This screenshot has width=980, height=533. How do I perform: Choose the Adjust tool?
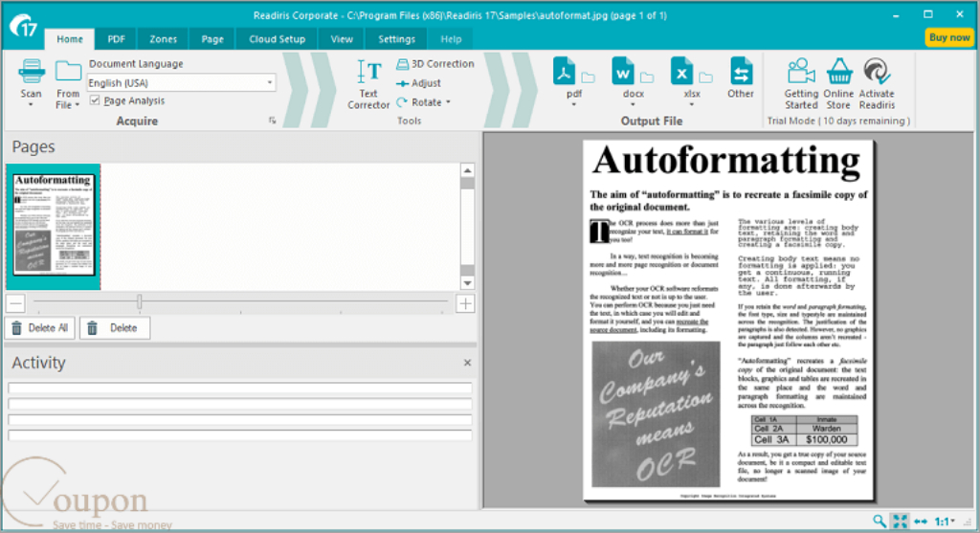tap(419, 83)
